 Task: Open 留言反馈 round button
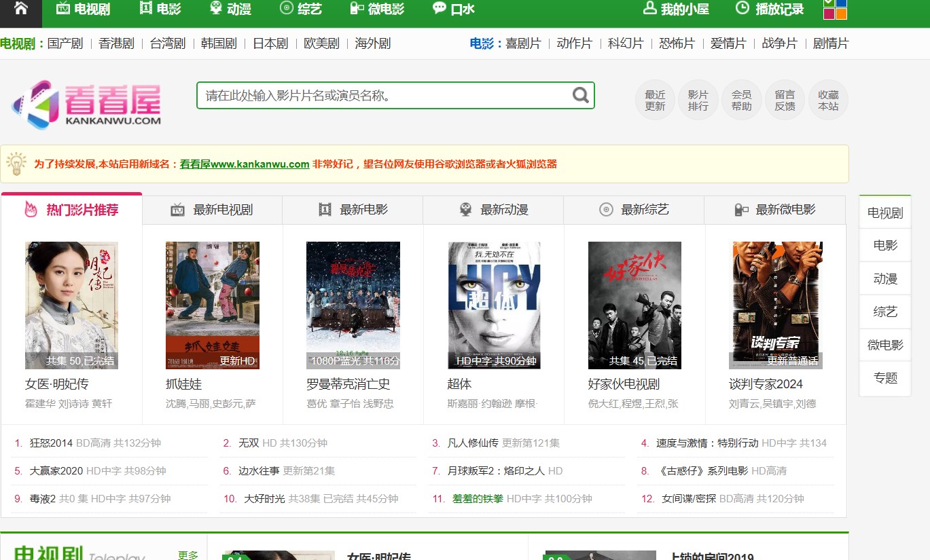click(785, 100)
